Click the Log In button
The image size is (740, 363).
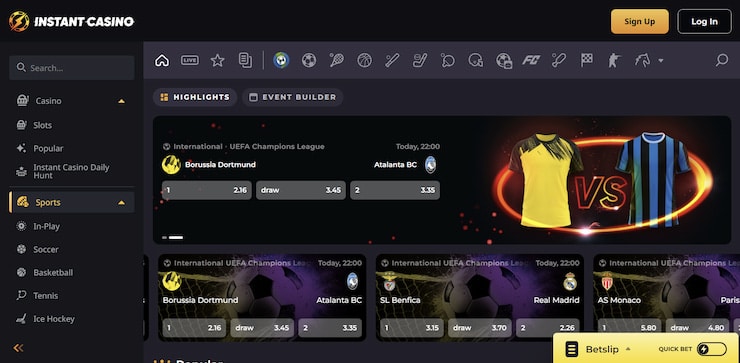click(704, 21)
